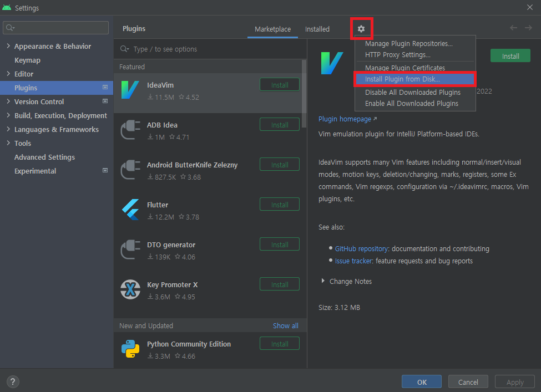The height and width of the screenshot is (392, 541).
Task: Click the forward navigation arrow
Action: click(x=528, y=28)
